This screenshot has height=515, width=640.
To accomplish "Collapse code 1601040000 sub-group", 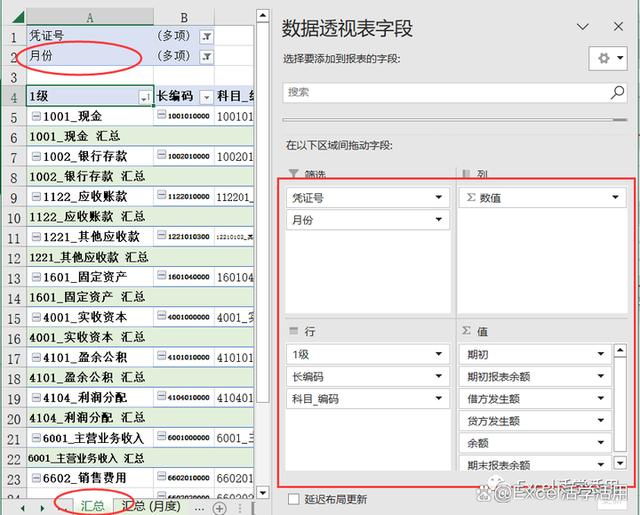I will click(162, 275).
